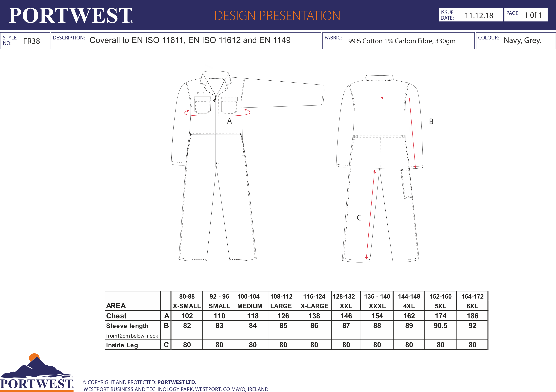The image size is (556, 392).
Task: Click the Sleeve length row label
Action: 127,326
